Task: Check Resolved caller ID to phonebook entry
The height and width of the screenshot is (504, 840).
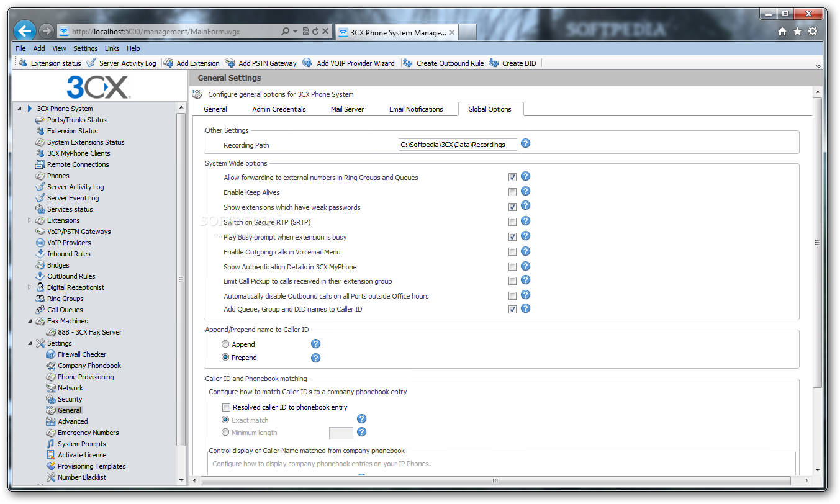Action: (226, 407)
